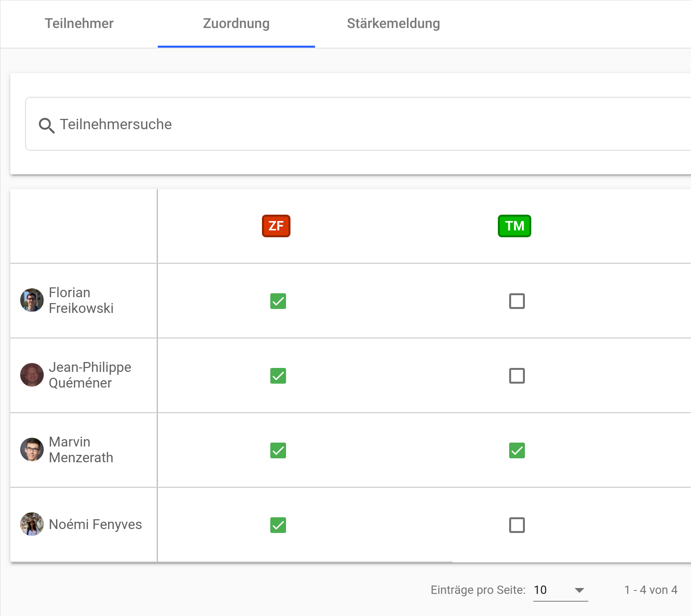
Task: Uncheck ZF for Florian Freikowski
Action: pyautogui.click(x=278, y=301)
